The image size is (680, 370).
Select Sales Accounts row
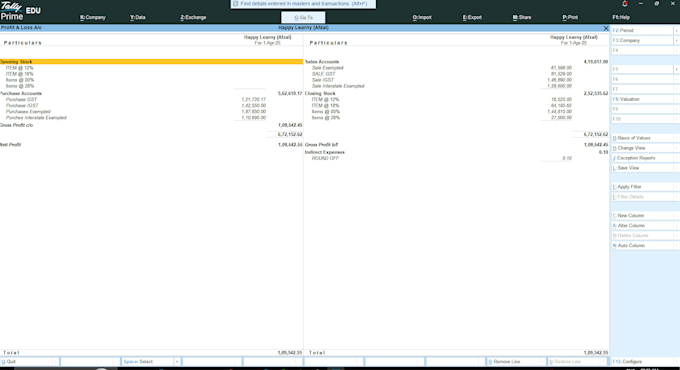click(x=457, y=62)
